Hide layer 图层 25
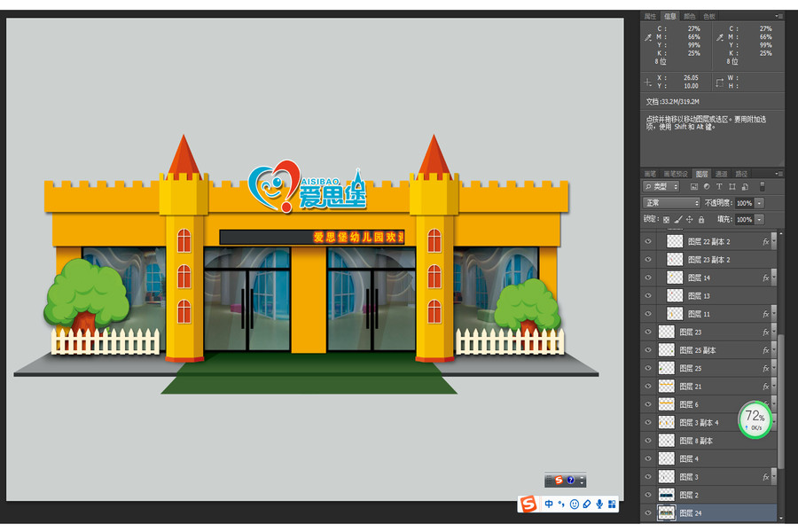Image resolution: width=798 pixels, height=532 pixels. pyautogui.click(x=648, y=368)
